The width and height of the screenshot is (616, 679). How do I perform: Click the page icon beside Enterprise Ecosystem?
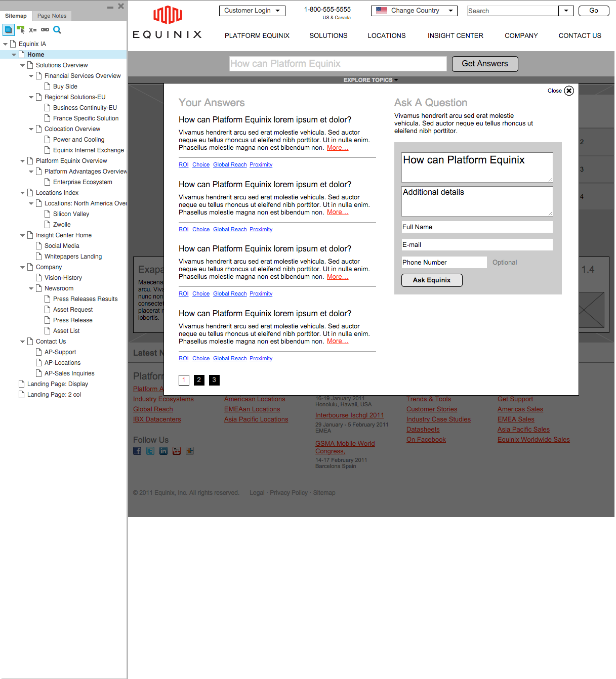(x=47, y=182)
